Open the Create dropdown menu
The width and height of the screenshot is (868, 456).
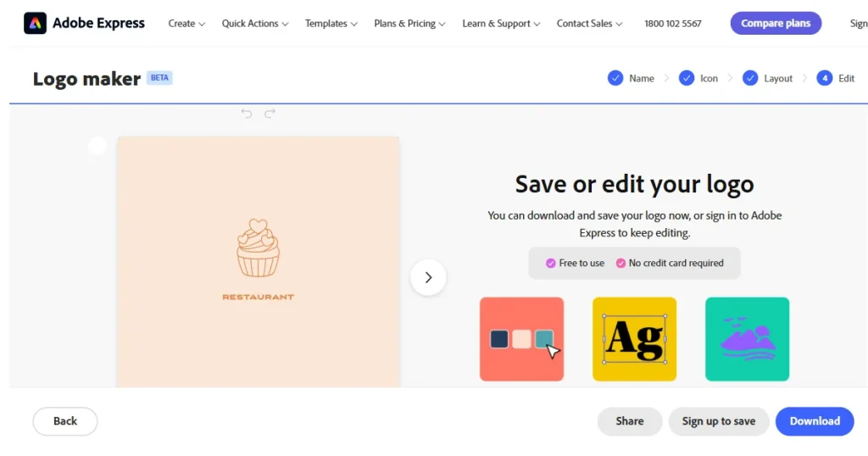tap(186, 24)
